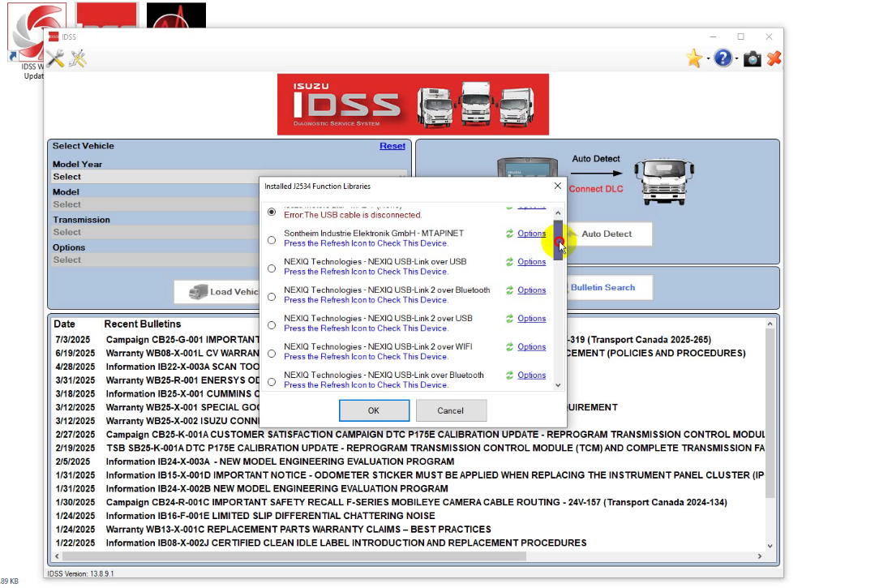Open Options for Sontheim MTAPINET
Viewport: 892px width, 588px height.
pyautogui.click(x=531, y=234)
